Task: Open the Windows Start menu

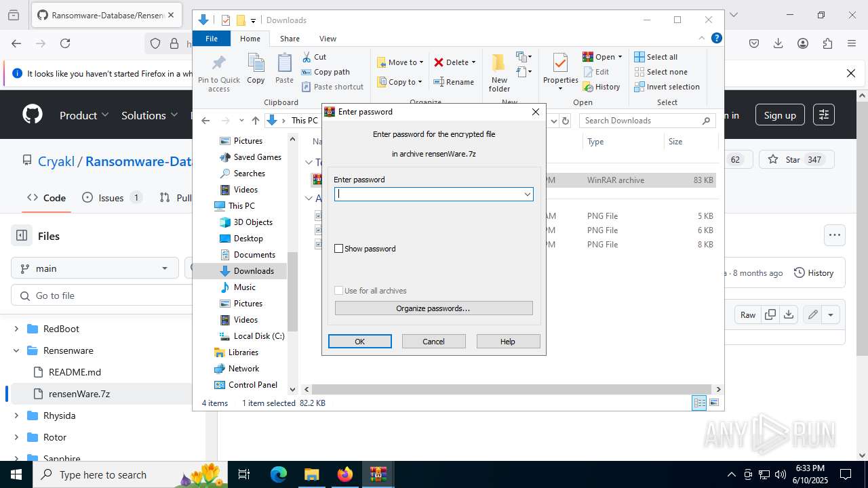Action: [16, 474]
